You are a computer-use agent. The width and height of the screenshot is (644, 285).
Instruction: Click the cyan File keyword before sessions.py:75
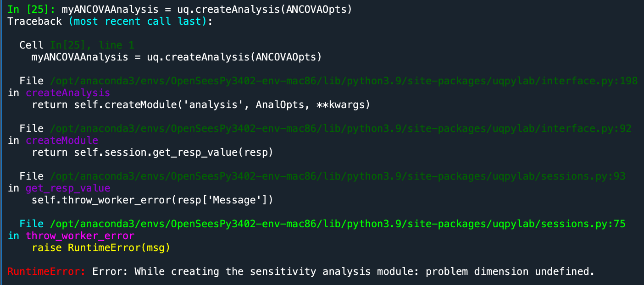point(32,224)
